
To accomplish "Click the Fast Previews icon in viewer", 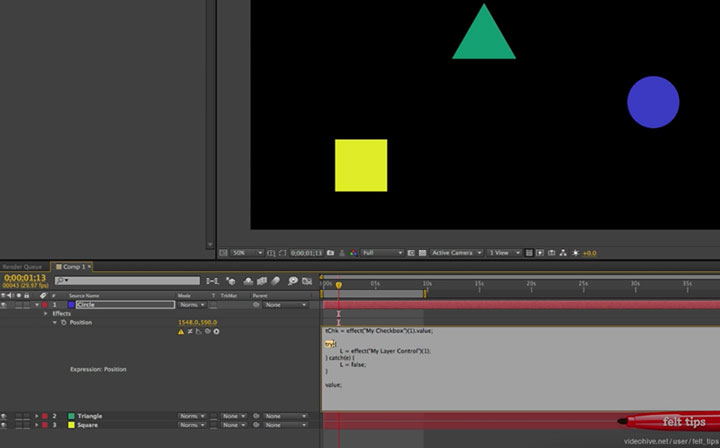I will coord(540,253).
